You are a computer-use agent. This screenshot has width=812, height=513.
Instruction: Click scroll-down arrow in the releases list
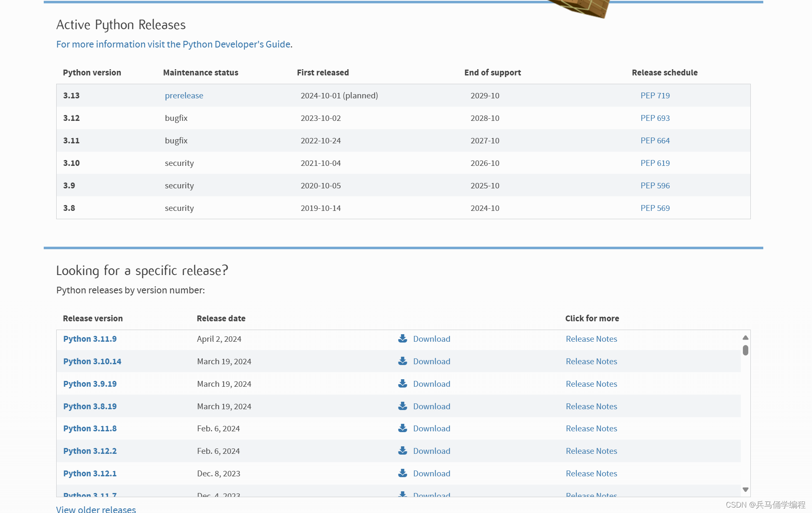tap(745, 490)
